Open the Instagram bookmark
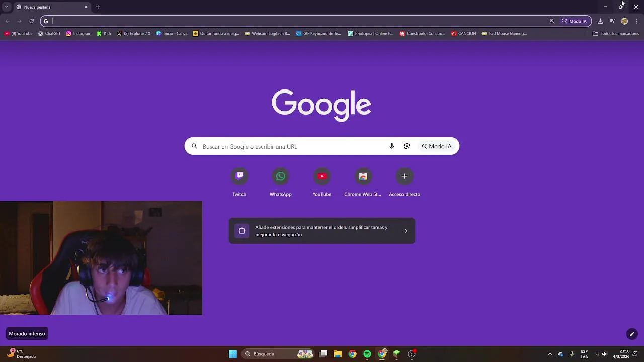Screen dimensions: 644x362 pyautogui.click(x=78, y=34)
